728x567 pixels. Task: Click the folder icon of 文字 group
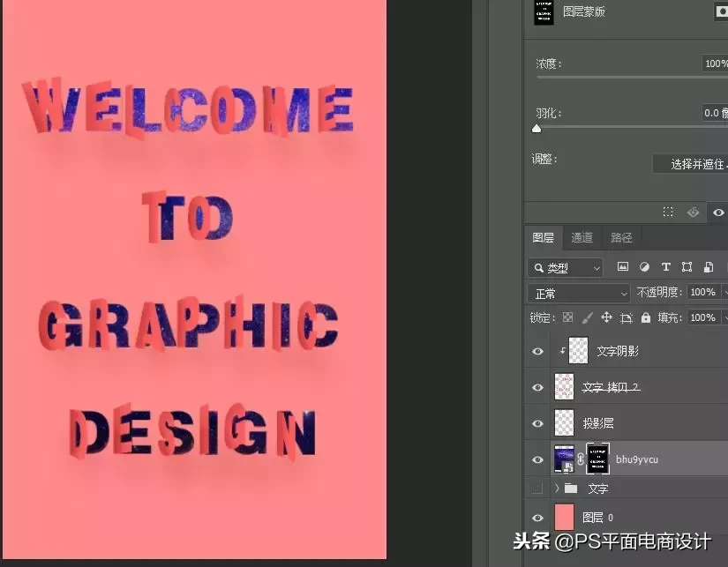click(571, 489)
